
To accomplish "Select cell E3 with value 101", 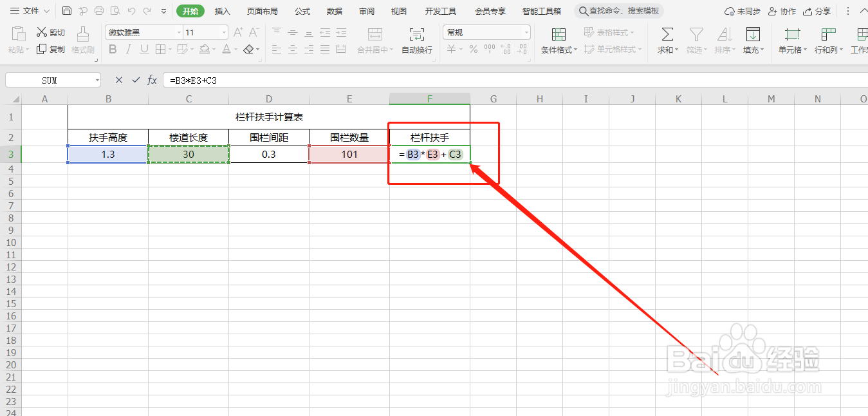I will point(349,155).
